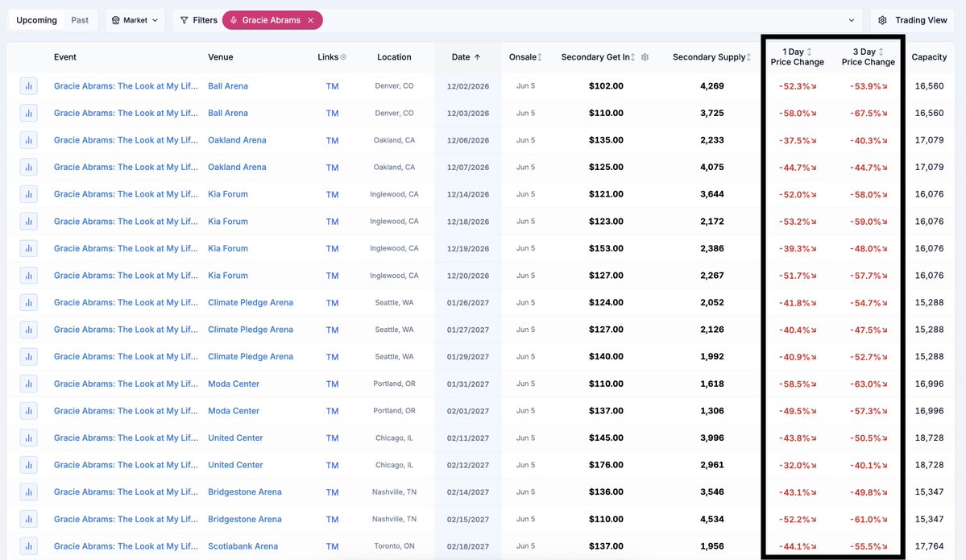This screenshot has height=560, width=966.
Task: Switch to the Upcoming tab
Action: click(x=36, y=20)
